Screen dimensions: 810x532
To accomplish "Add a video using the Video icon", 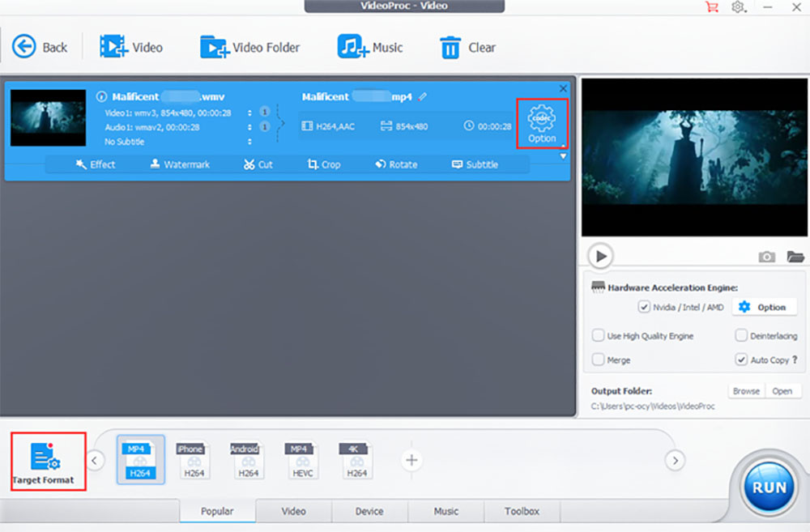I will [130, 47].
